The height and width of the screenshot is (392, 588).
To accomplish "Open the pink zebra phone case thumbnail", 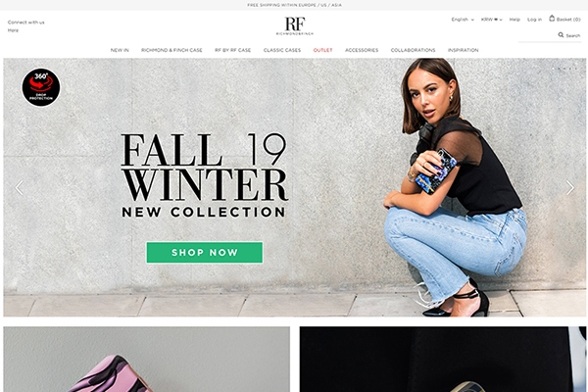I will tap(147, 359).
